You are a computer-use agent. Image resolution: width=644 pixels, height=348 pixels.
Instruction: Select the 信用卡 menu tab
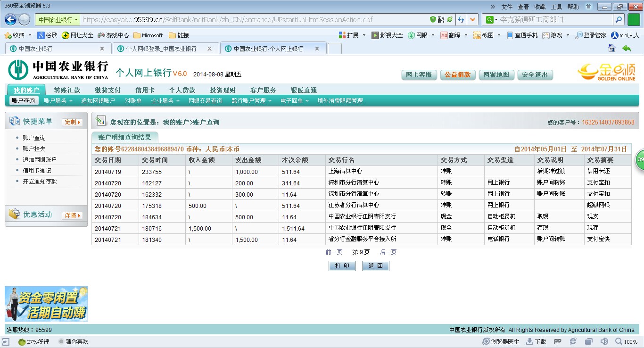(x=145, y=90)
